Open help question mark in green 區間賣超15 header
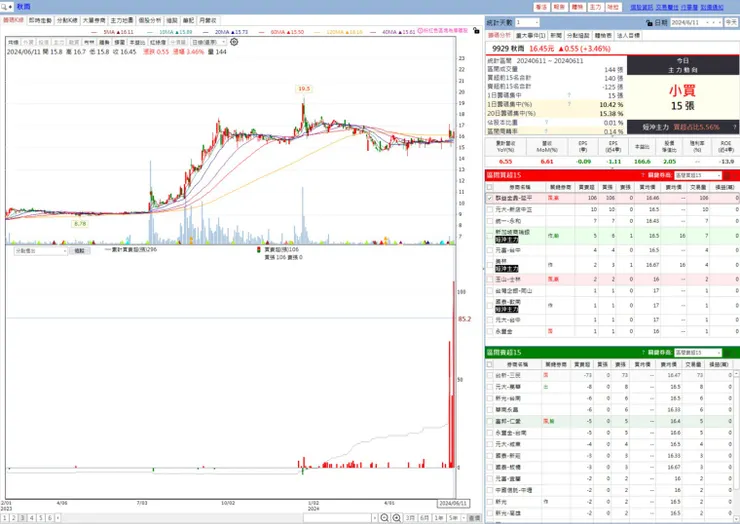Image resolution: width=740 pixels, height=524 pixels. 642,353
